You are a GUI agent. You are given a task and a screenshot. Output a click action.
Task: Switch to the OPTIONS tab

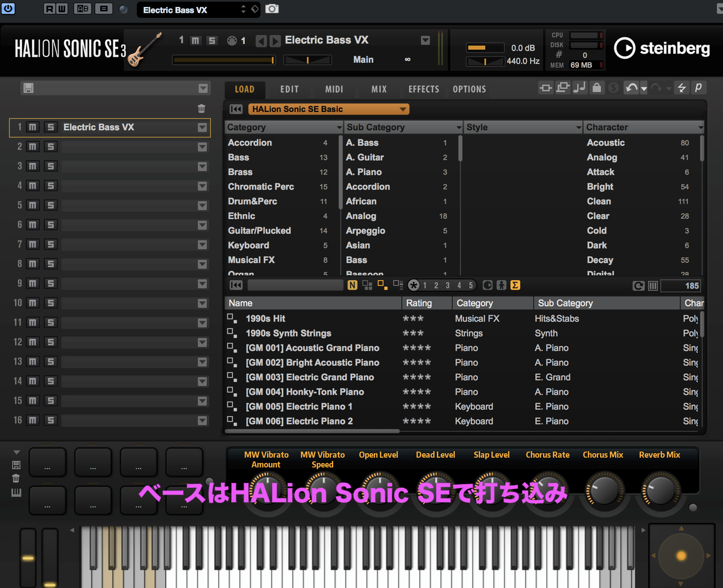(469, 89)
